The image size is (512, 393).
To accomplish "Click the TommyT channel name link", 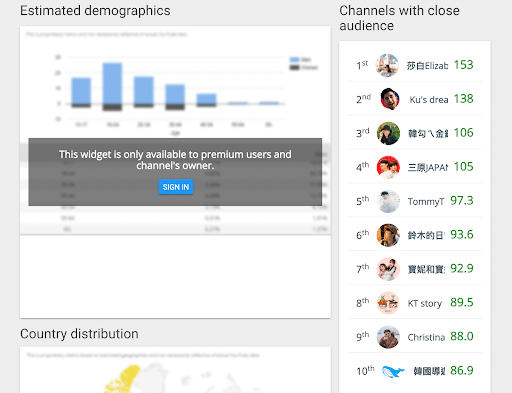I will [x=426, y=202].
